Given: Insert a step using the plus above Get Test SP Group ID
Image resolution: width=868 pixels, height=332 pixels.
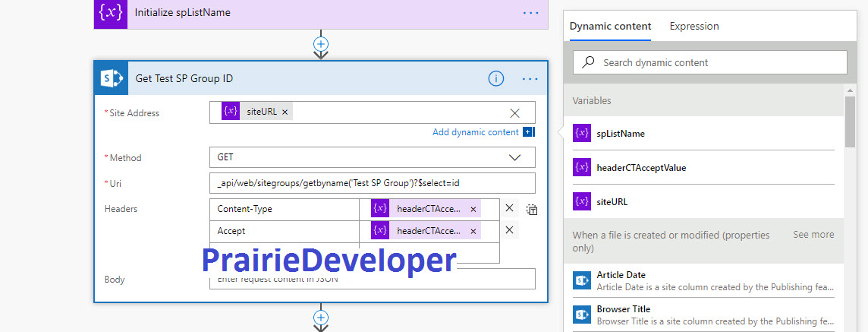Looking at the screenshot, I should pyautogui.click(x=321, y=44).
